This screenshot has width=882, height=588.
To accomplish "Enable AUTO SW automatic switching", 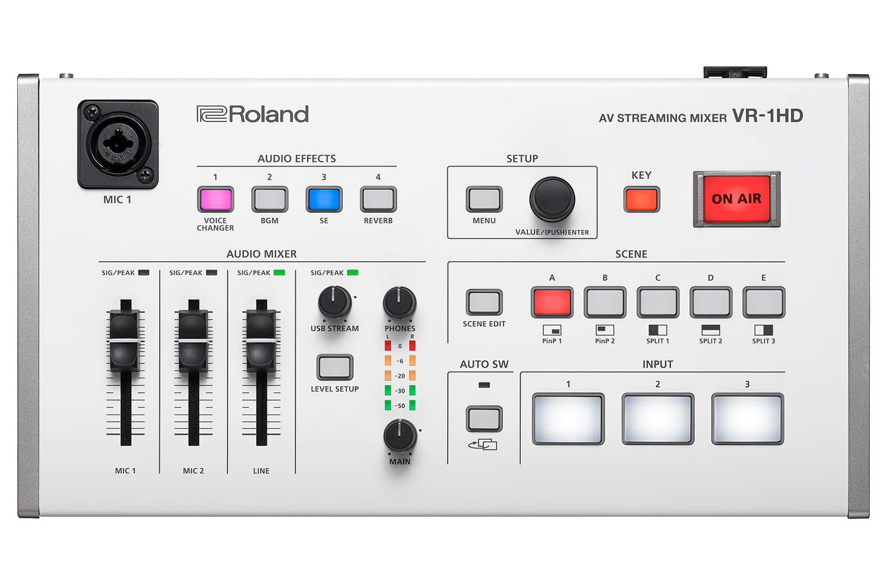I will click(484, 419).
